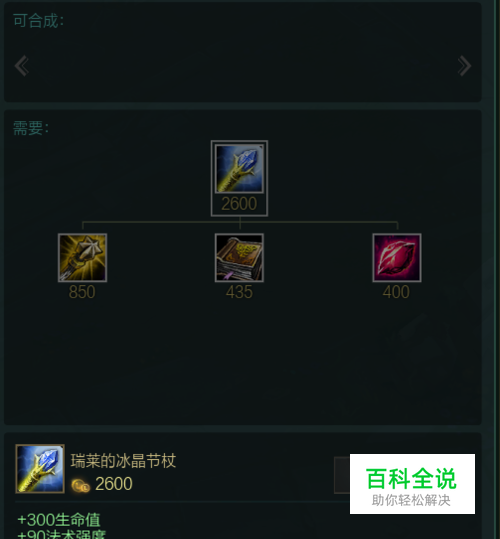500x539 pixels.
Task: Click the Rylai's scepter icon in item details
Action: (40, 469)
